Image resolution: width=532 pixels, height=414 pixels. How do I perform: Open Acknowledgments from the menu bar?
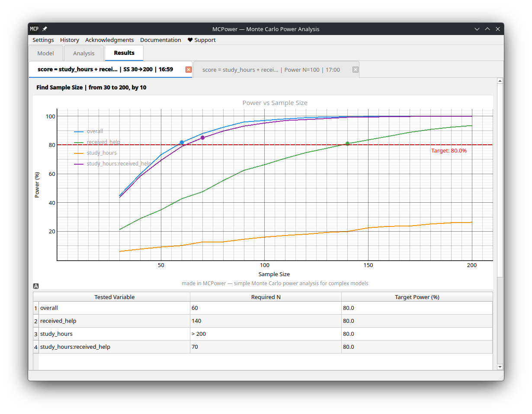pos(109,40)
